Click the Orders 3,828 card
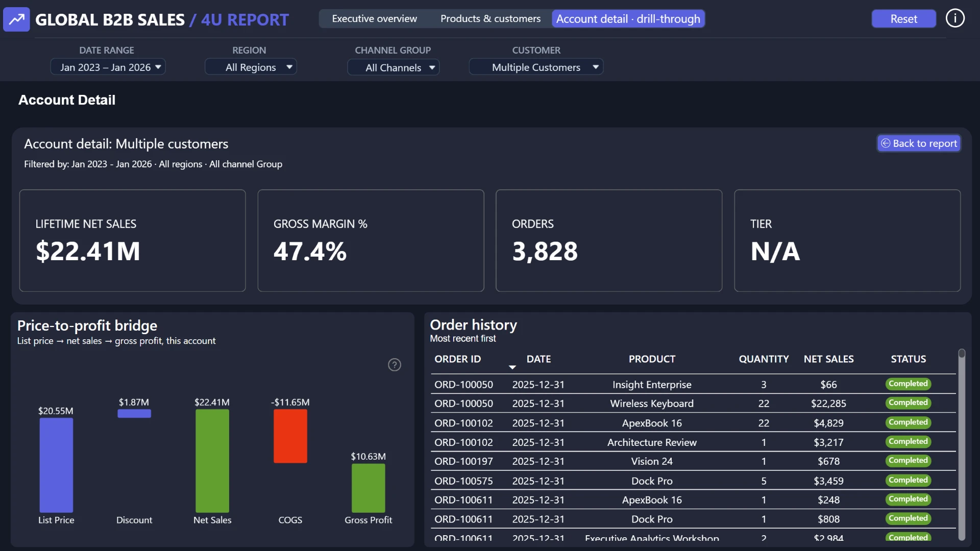 click(609, 241)
